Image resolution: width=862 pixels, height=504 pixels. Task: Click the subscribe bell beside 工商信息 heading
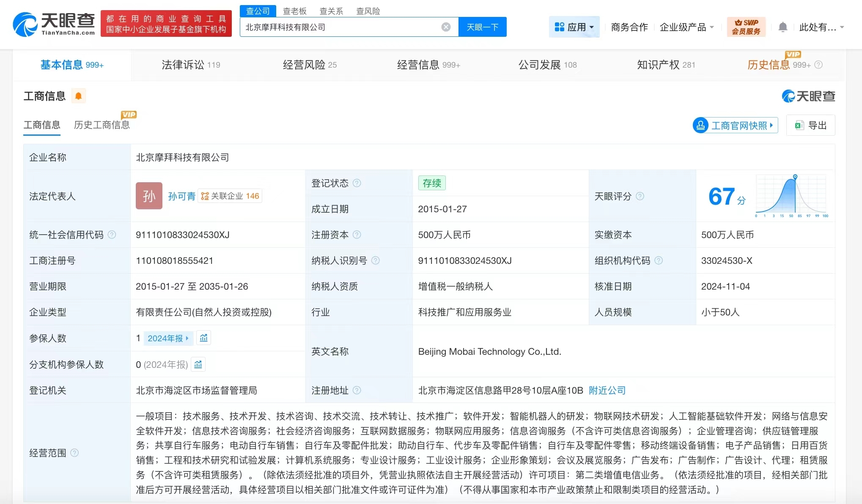78,96
